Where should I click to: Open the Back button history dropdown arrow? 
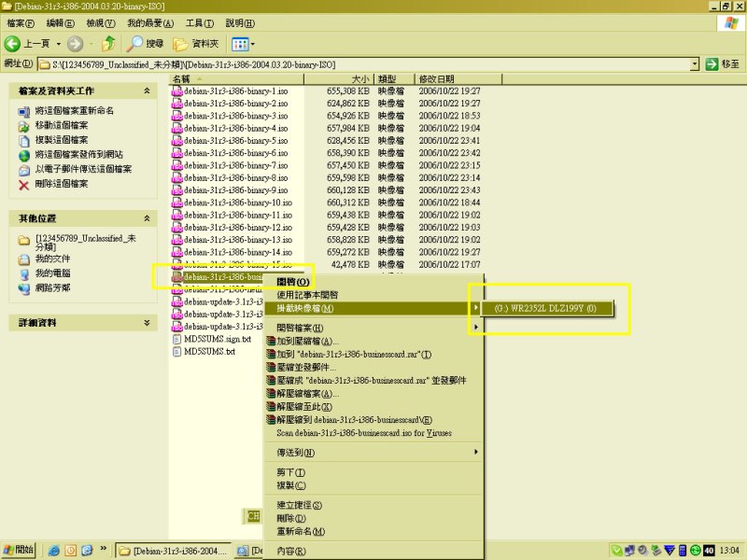pyautogui.click(x=59, y=44)
